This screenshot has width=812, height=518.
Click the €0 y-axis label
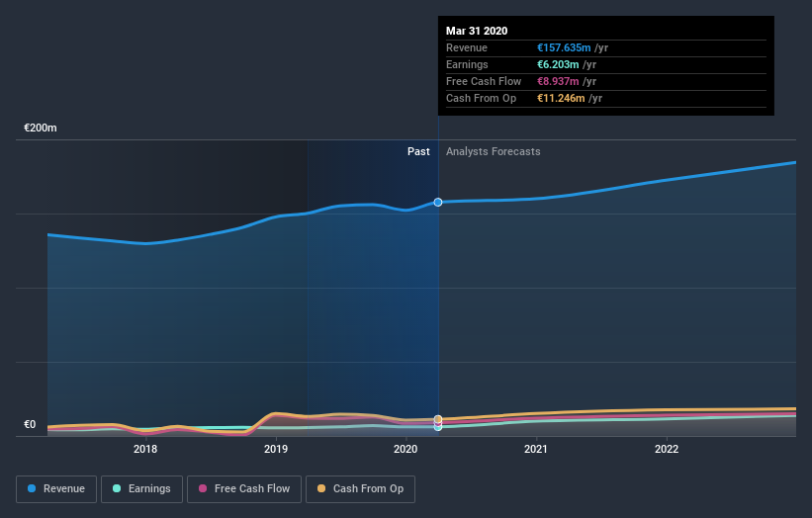click(x=30, y=424)
